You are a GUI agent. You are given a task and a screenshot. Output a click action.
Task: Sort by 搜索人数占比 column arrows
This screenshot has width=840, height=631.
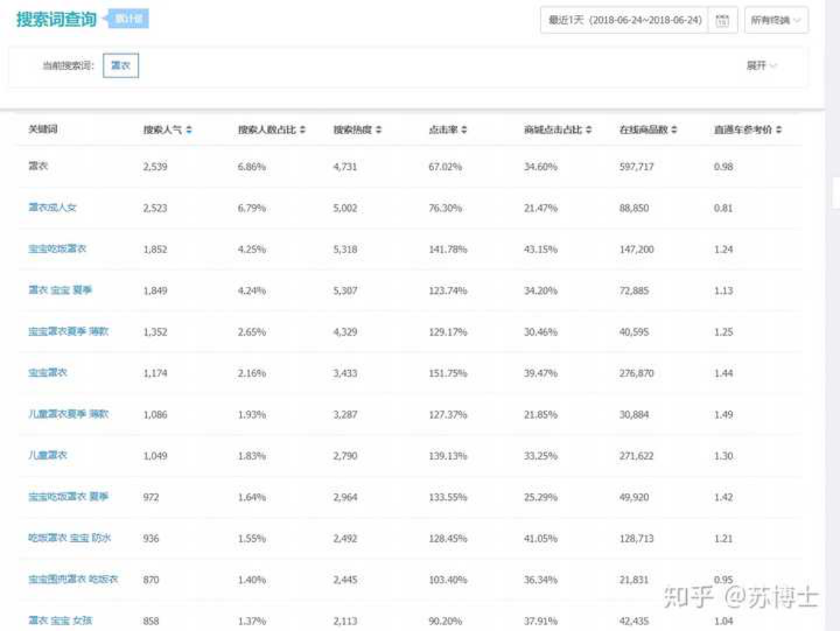pos(303,129)
